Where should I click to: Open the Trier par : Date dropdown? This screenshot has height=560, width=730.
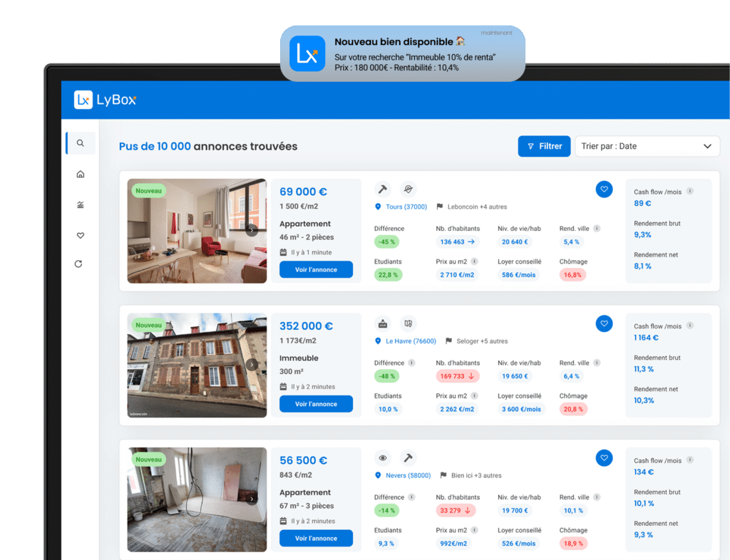pyautogui.click(x=647, y=146)
